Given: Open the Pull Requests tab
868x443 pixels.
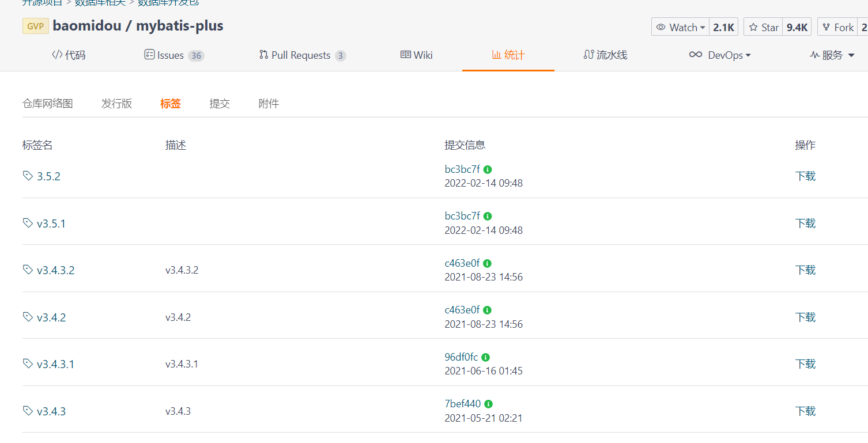Looking at the screenshot, I should tap(303, 55).
